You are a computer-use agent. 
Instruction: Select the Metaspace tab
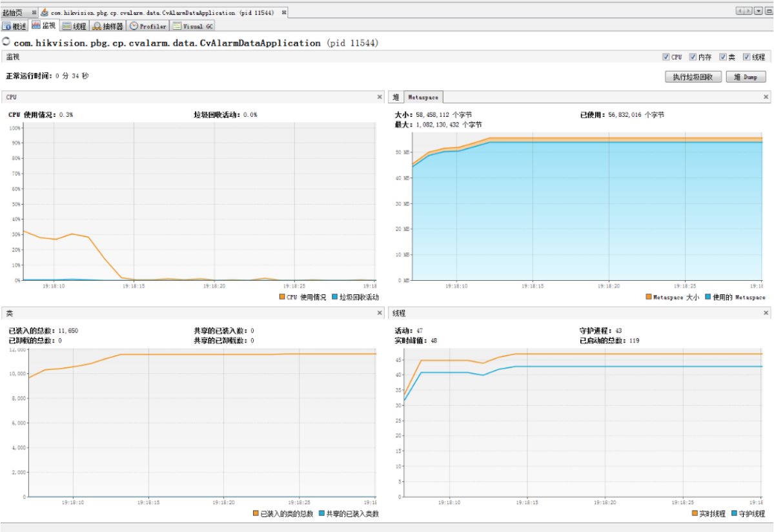pos(423,97)
